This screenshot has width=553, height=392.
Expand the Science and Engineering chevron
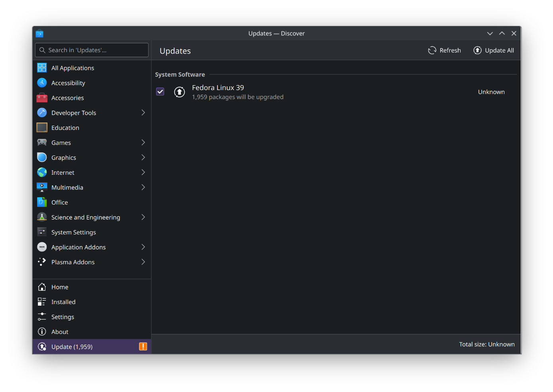143,217
